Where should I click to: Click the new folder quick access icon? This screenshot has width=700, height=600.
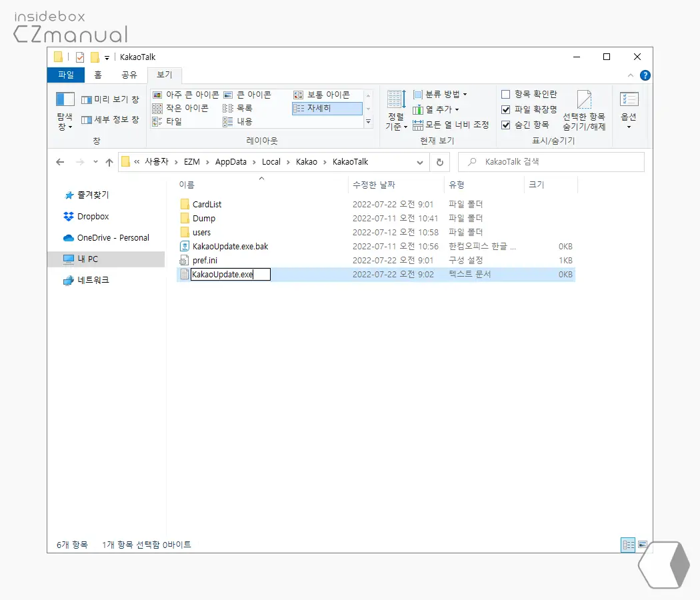point(95,57)
